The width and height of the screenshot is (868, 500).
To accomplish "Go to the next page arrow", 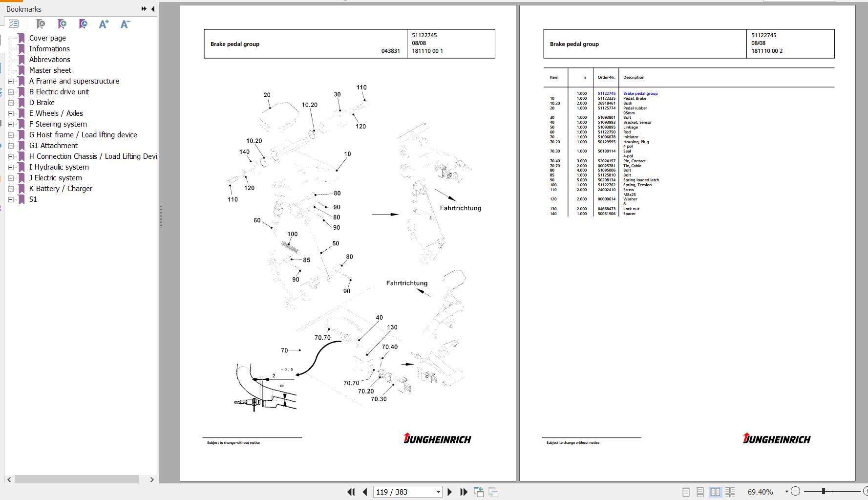I will pyautogui.click(x=450, y=492).
